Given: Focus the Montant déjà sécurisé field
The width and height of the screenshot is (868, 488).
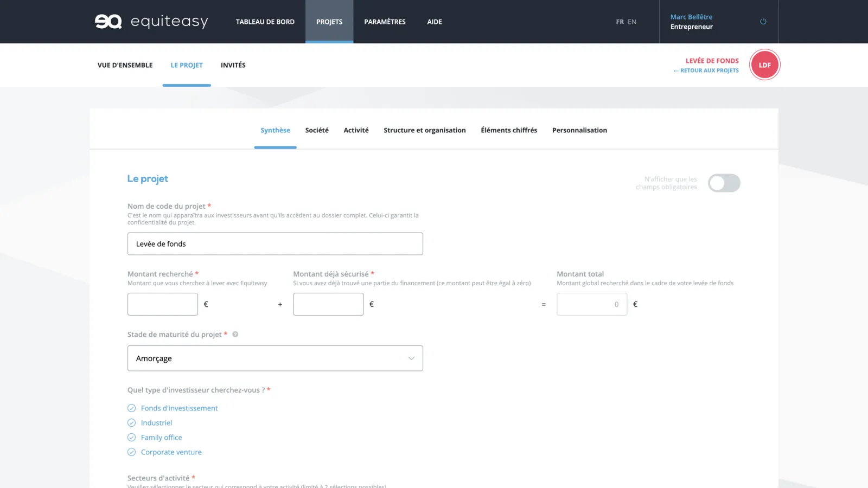Looking at the screenshot, I should [328, 304].
